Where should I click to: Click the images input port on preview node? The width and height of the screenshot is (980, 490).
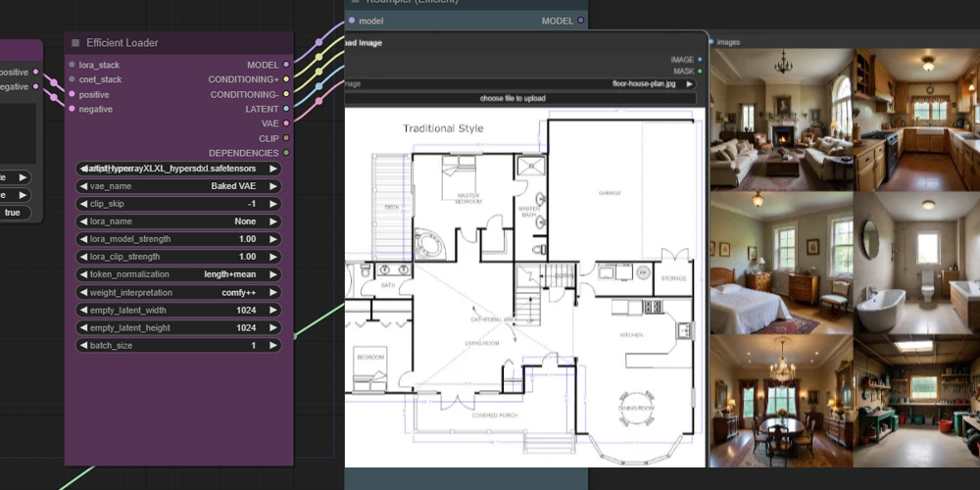point(711,42)
